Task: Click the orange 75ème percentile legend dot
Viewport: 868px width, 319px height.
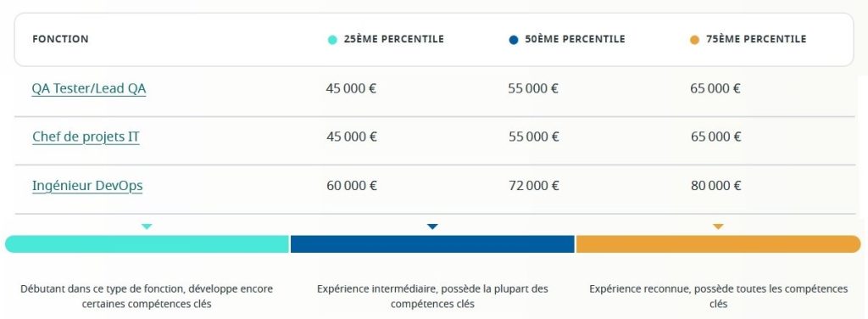Action: coord(695,40)
